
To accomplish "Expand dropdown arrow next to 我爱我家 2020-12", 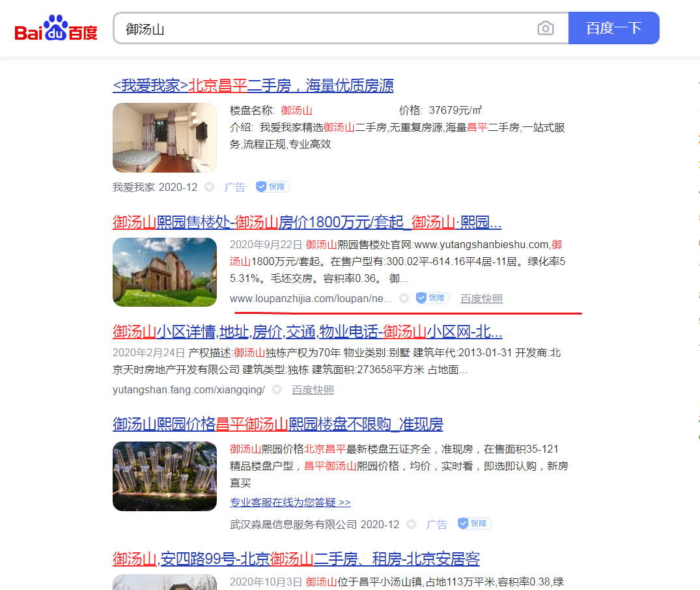I will (x=210, y=187).
